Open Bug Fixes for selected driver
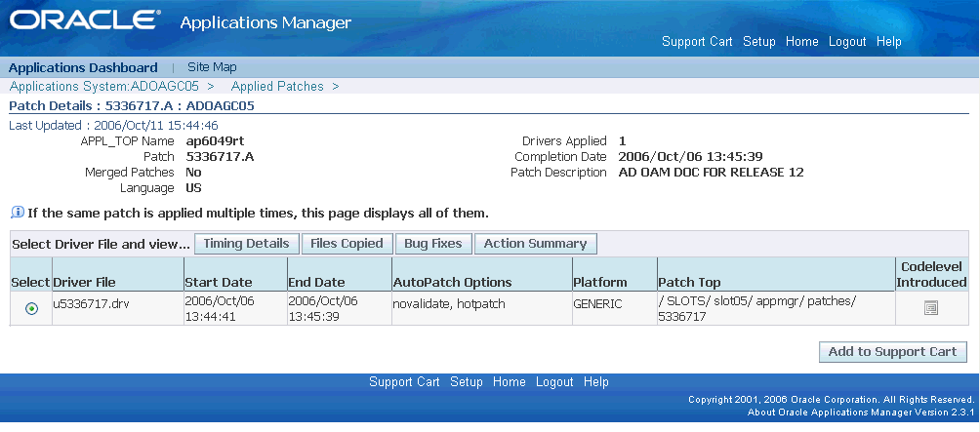The width and height of the screenshot is (980, 432). (433, 244)
